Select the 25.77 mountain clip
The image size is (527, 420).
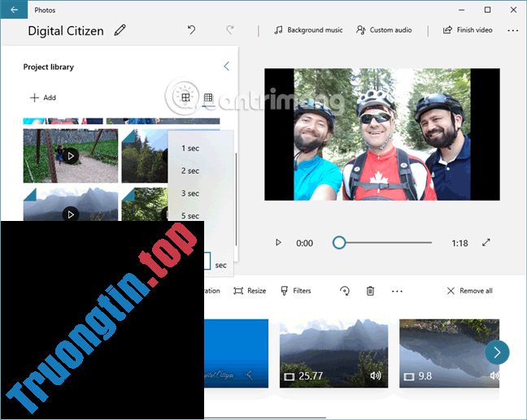(333, 353)
